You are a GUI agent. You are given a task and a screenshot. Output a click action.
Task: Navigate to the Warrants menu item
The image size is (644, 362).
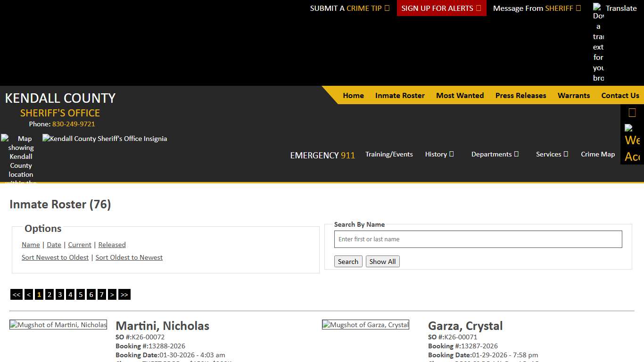click(573, 95)
